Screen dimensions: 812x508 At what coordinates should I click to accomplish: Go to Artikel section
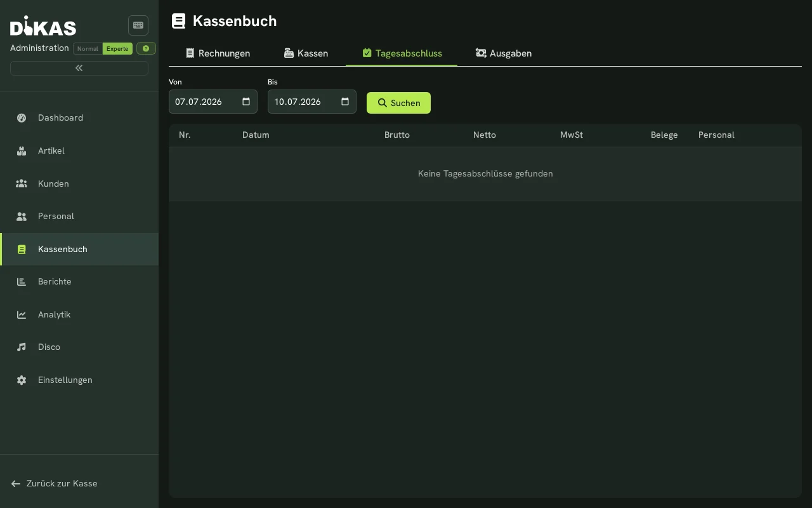[x=79, y=150]
